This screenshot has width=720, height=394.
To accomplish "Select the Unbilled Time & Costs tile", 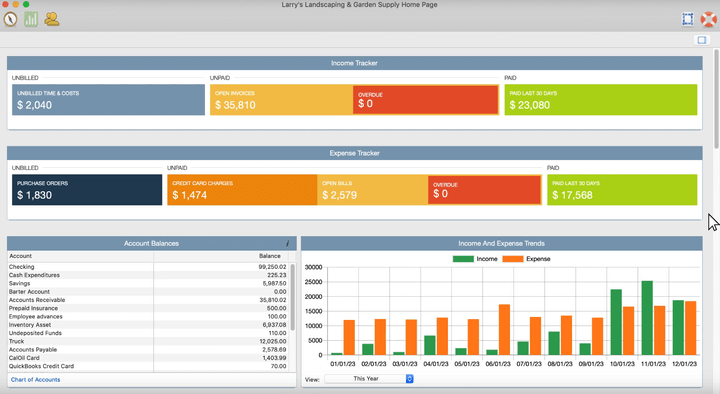I will coord(108,100).
